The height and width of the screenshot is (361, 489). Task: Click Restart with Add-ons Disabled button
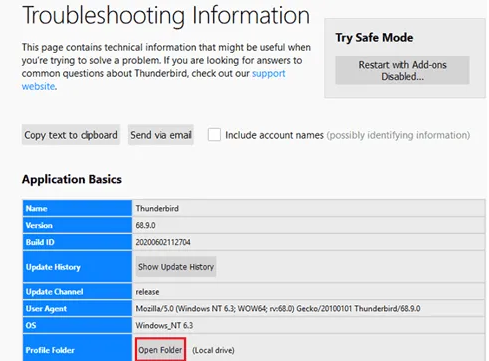point(402,70)
